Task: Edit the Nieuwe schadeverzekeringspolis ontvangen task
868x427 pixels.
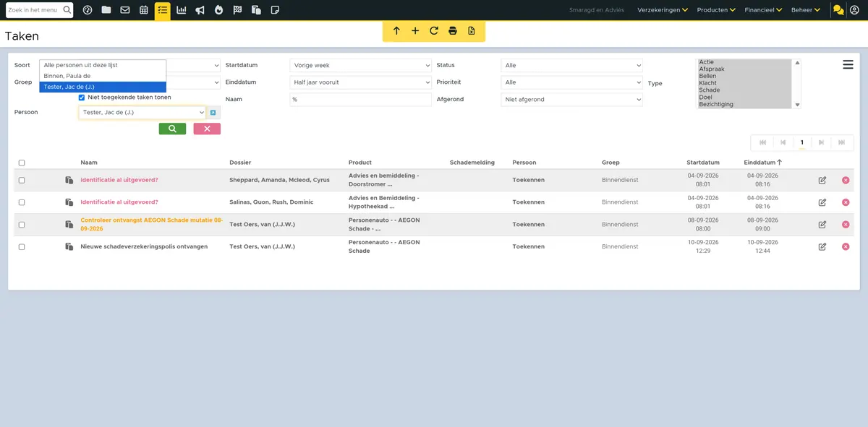Action: (x=822, y=247)
